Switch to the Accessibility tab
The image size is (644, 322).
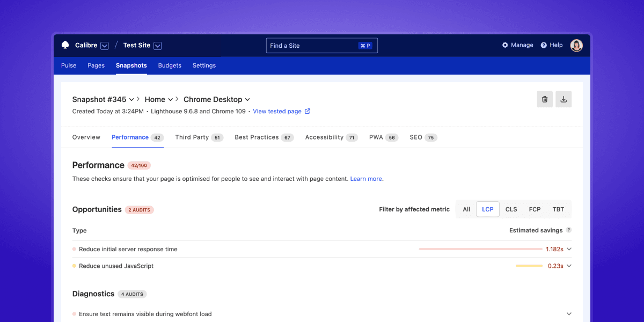coord(324,137)
